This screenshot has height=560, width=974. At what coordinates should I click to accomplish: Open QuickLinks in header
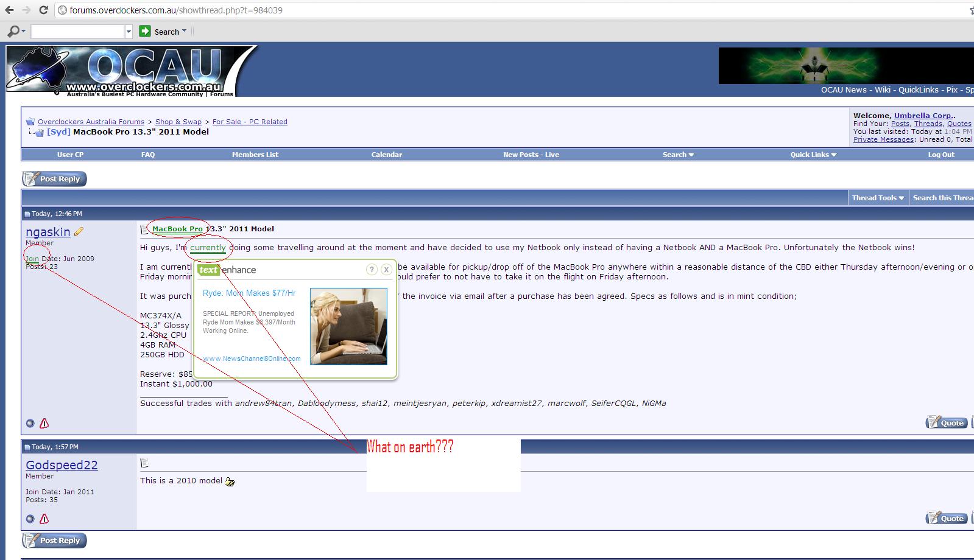tap(919, 89)
